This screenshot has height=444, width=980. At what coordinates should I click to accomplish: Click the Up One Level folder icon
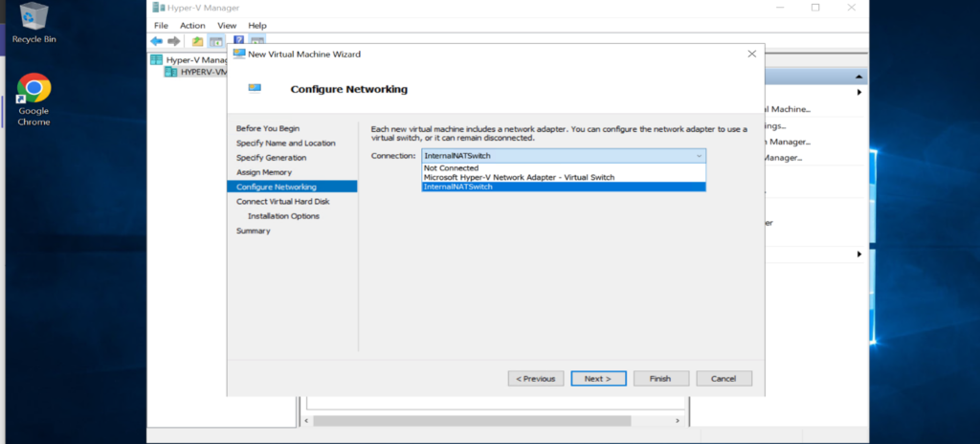click(x=197, y=41)
